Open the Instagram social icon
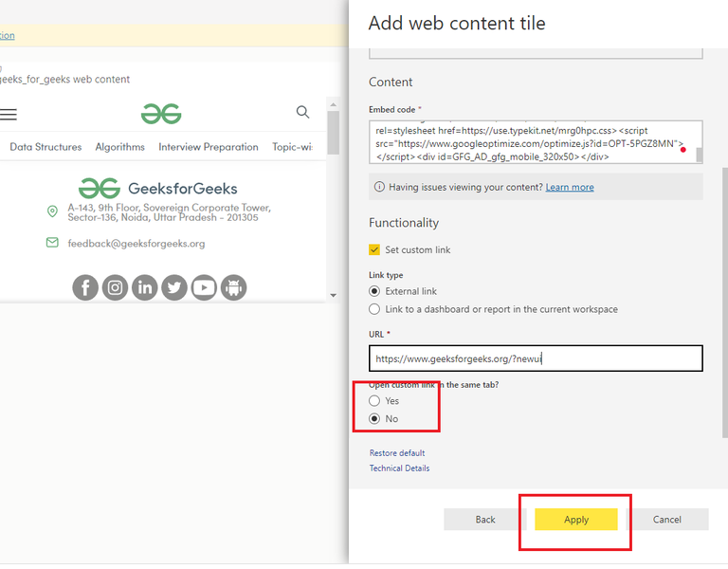The image size is (728, 569). point(115,287)
